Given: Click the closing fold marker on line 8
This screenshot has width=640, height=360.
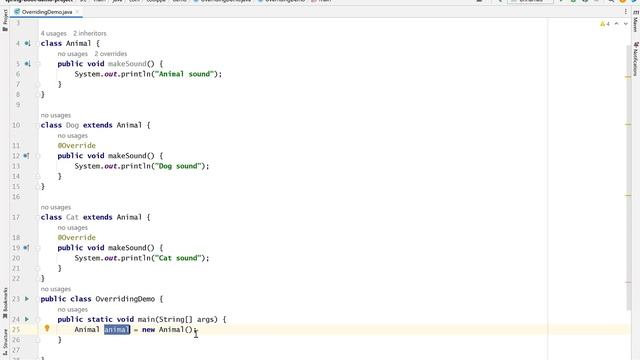Looking at the screenshot, I should click(38, 95).
